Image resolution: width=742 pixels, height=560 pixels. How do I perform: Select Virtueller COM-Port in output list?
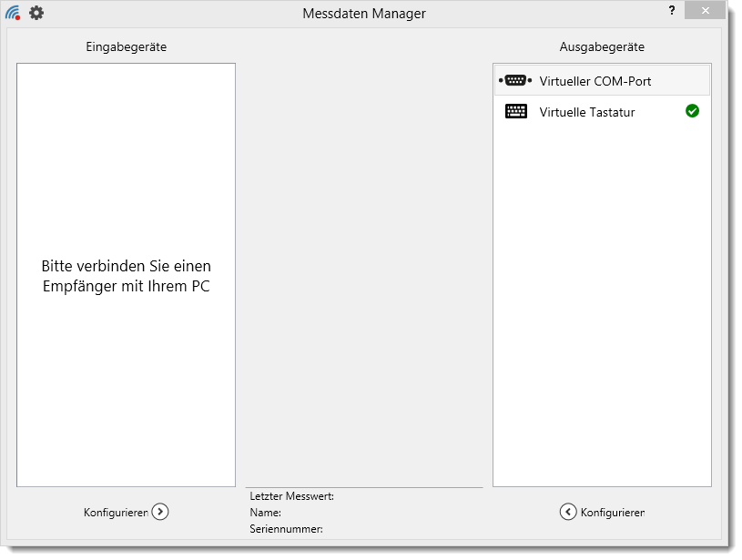coord(595,81)
